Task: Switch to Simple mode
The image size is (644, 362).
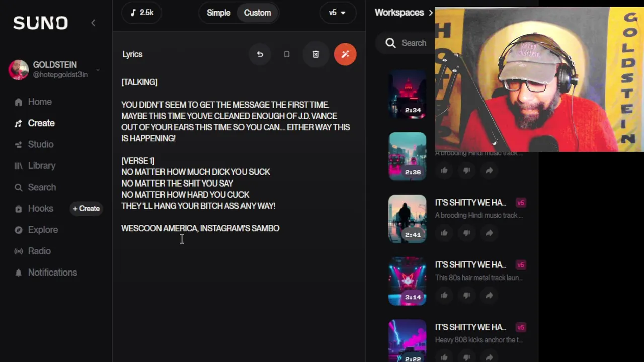Action: pos(218,13)
